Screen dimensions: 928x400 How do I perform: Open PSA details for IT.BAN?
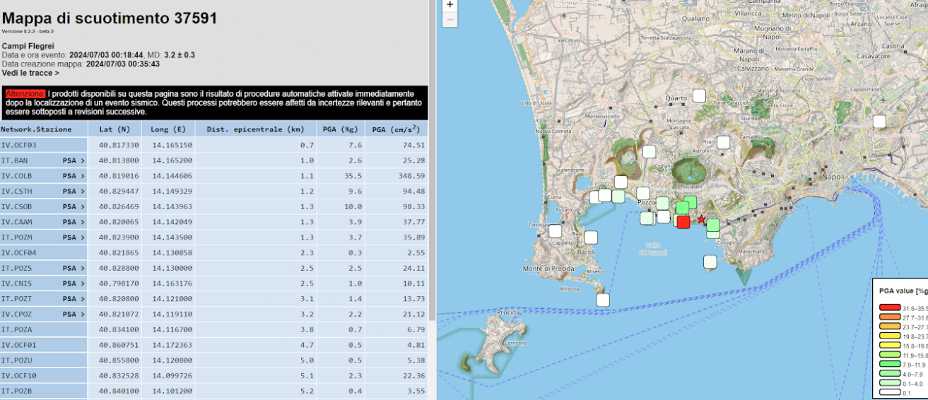(x=73, y=160)
